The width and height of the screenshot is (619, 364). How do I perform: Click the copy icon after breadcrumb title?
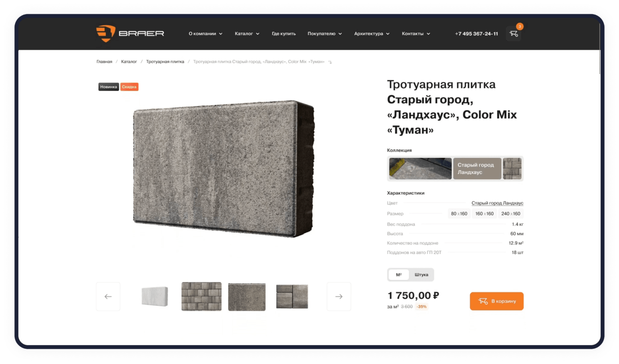330,62
